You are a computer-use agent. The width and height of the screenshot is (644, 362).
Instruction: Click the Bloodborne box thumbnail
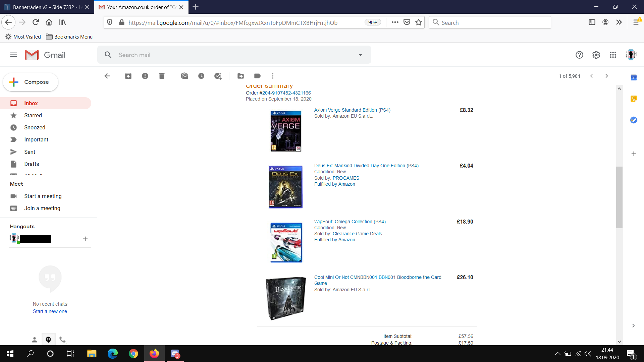pyautogui.click(x=286, y=298)
